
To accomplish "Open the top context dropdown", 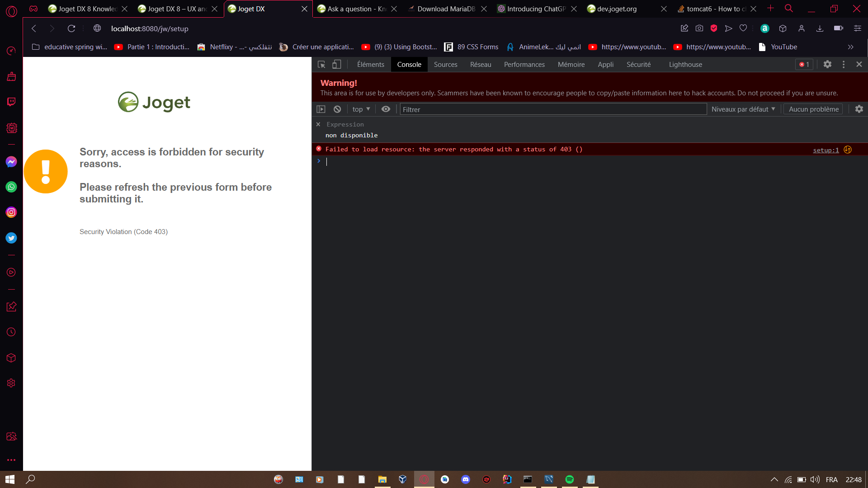I will tap(361, 109).
